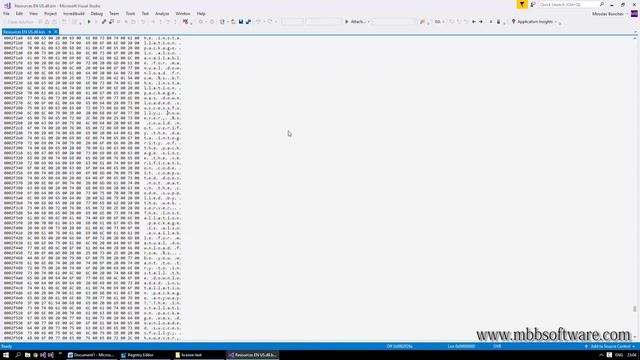Screen dimensions: 640x360
Task: Expand the Application Insights dropdown arrow
Action: 556,22
